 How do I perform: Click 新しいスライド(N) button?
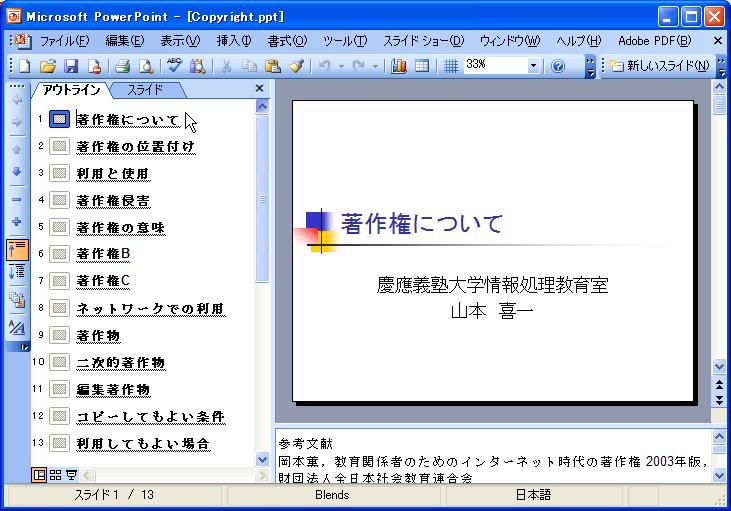(x=659, y=66)
